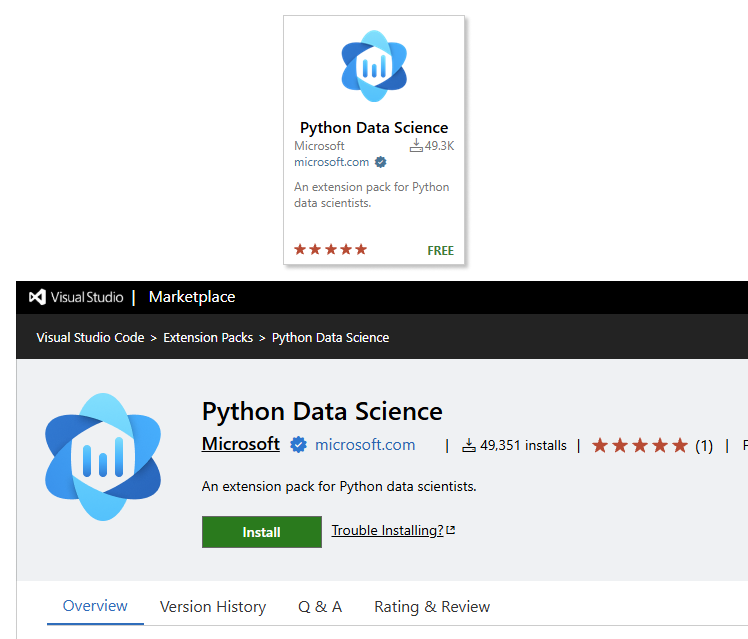Click the Python Data Science card title
The image size is (748, 639).
pyautogui.click(x=374, y=128)
